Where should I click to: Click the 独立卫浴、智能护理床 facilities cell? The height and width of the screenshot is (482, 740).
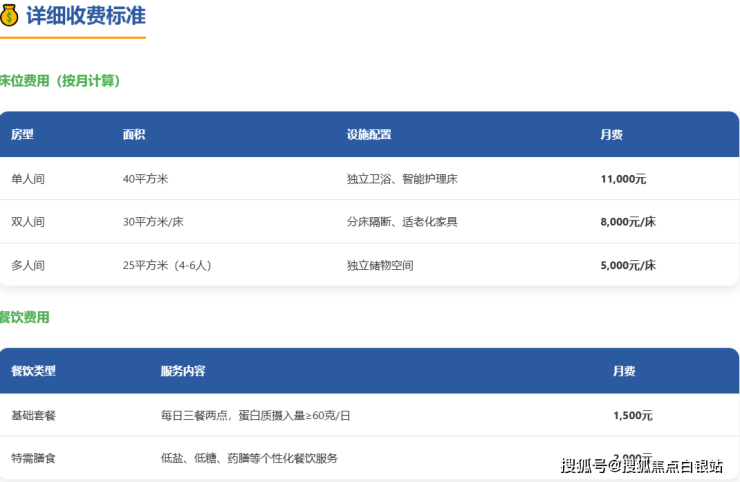click(x=401, y=179)
